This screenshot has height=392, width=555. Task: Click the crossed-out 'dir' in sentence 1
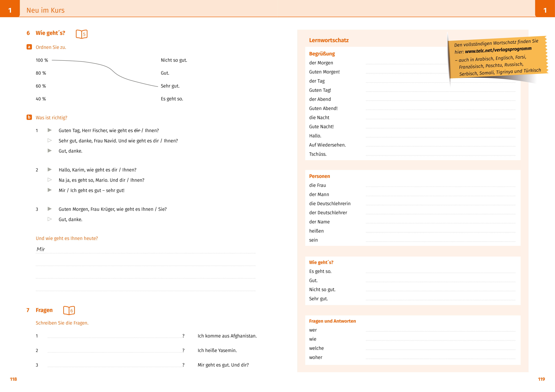click(x=137, y=131)
